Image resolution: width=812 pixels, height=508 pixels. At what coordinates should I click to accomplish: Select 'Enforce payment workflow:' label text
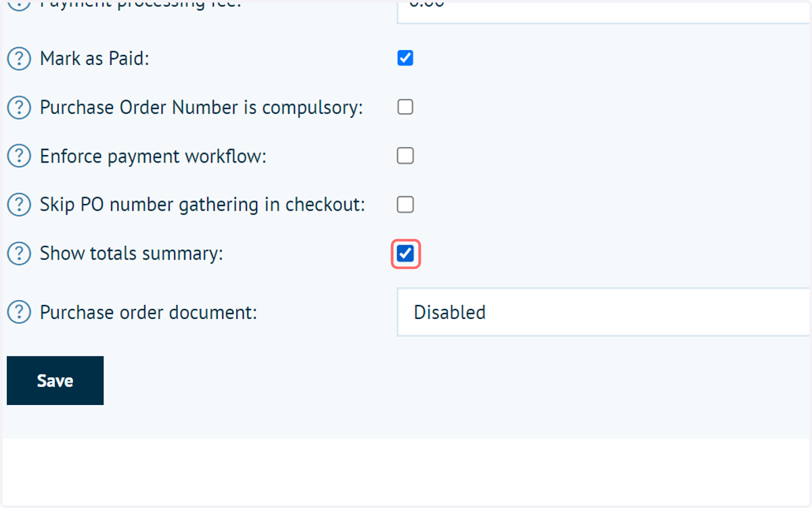[x=154, y=156]
